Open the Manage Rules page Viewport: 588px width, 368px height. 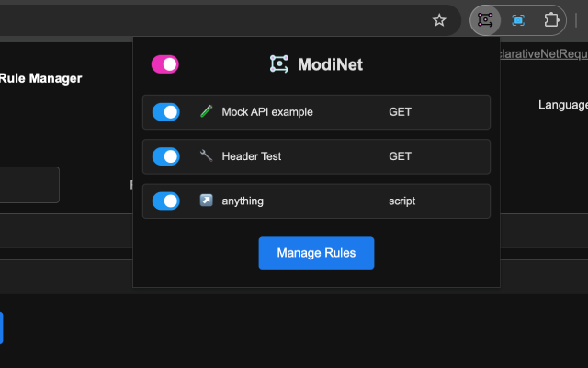pyautogui.click(x=316, y=253)
